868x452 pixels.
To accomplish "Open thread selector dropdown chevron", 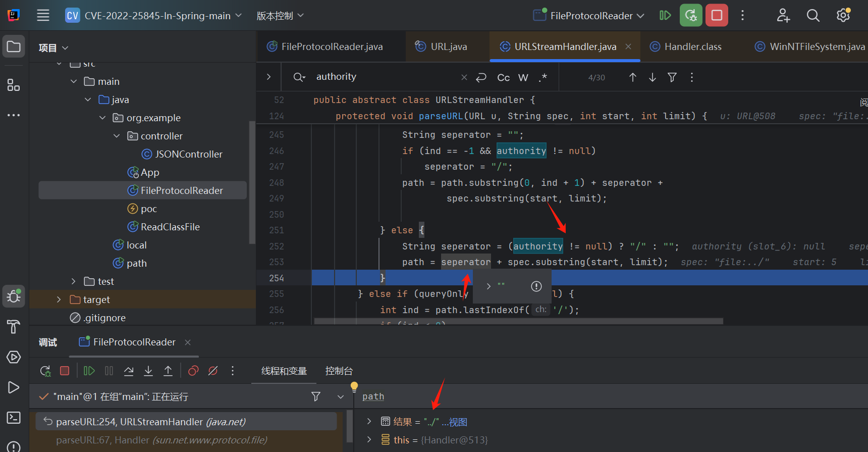I will (341, 396).
